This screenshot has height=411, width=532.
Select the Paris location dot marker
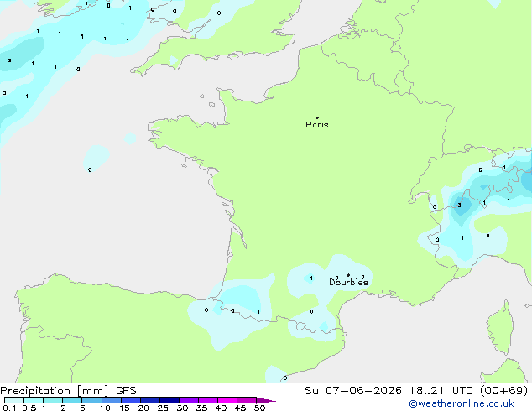point(317,117)
